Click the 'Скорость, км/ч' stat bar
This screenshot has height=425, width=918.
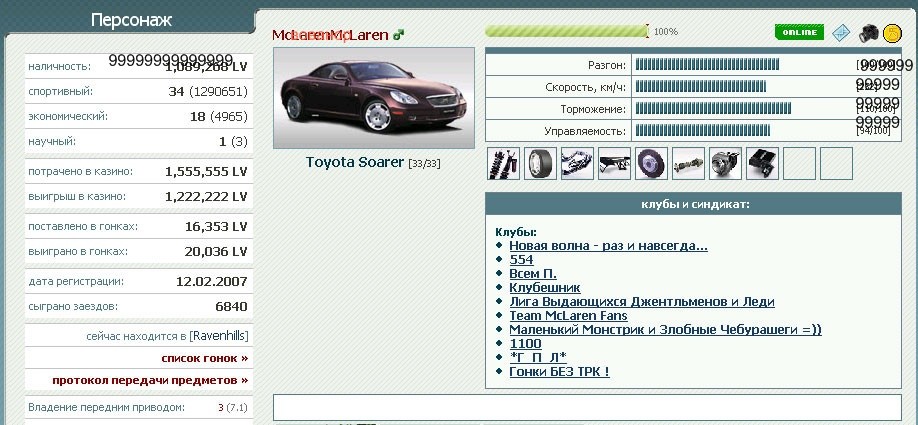tap(701, 87)
